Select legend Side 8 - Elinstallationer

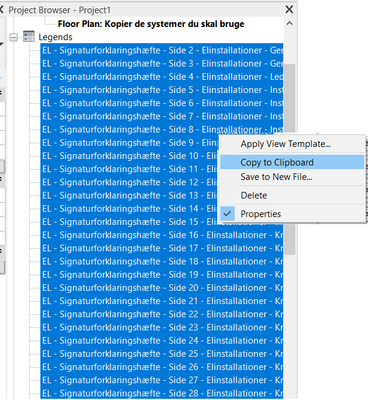162,129
